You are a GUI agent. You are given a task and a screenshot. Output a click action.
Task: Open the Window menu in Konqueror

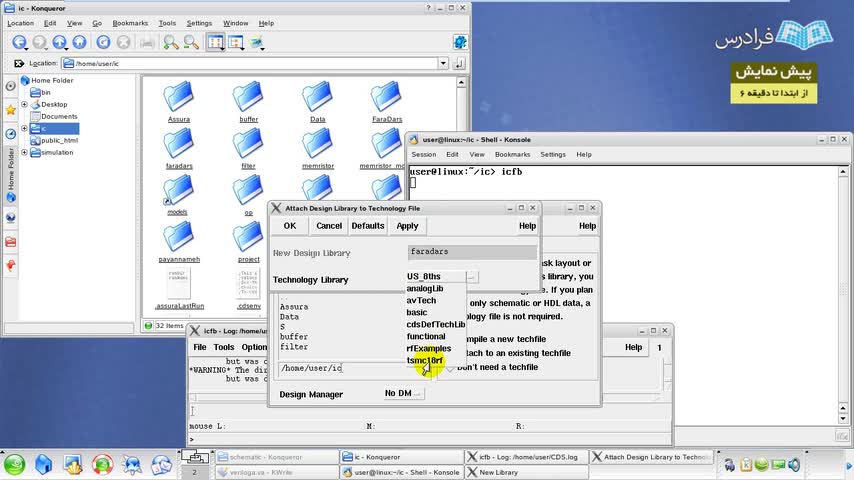[x=235, y=23]
